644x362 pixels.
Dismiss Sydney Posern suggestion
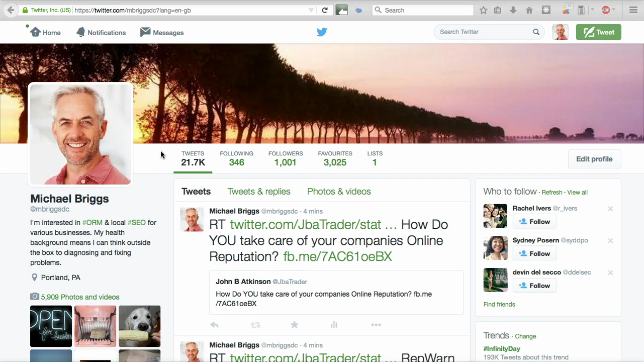pos(610,241)
